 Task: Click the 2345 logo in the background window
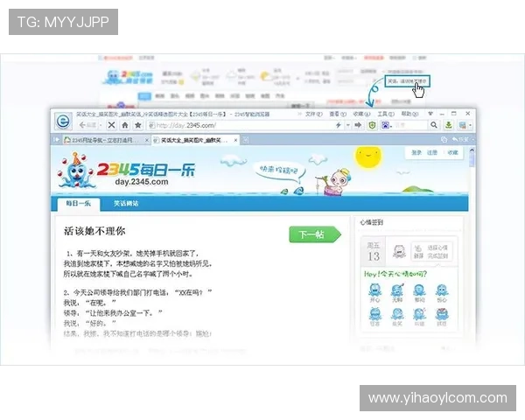[129, 77]
